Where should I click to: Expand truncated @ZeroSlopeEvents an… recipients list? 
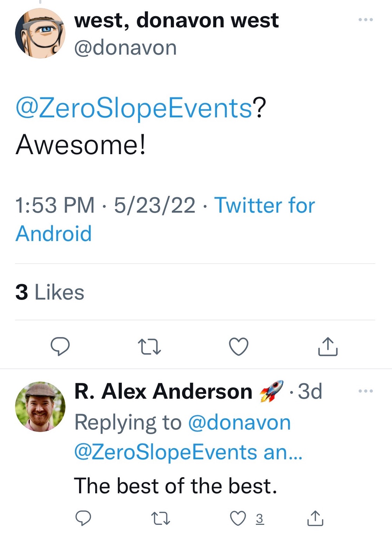point(188,452)
